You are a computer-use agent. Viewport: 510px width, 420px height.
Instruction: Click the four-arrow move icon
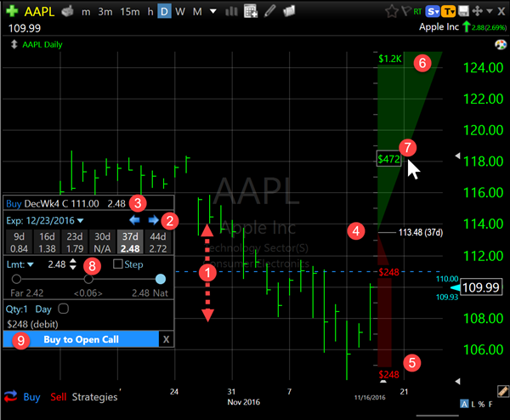[477, 11]
